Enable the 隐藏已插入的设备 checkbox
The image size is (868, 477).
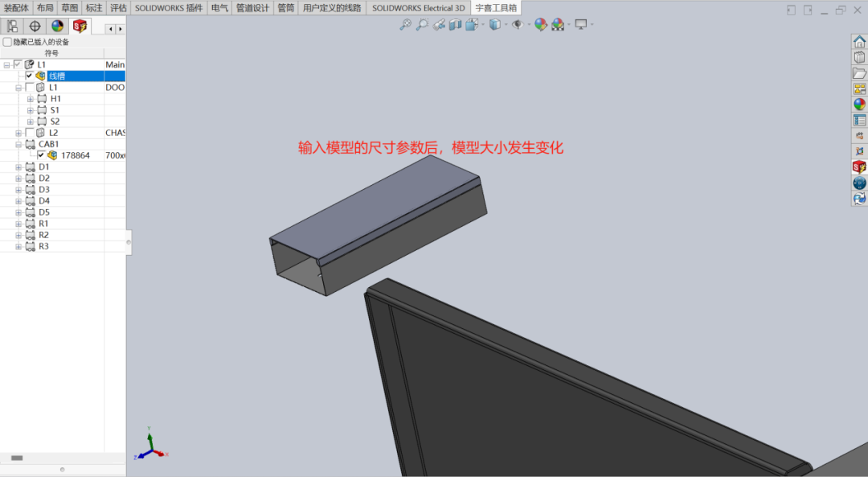[x=6, y=41]
